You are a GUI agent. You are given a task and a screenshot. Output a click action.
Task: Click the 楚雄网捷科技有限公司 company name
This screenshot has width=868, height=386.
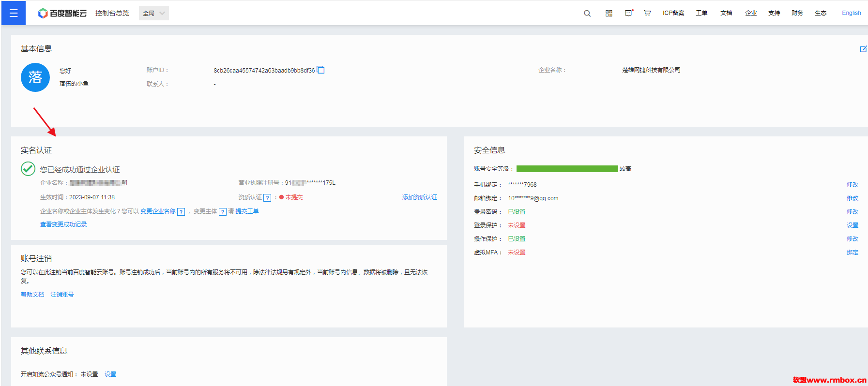[651, 70]
